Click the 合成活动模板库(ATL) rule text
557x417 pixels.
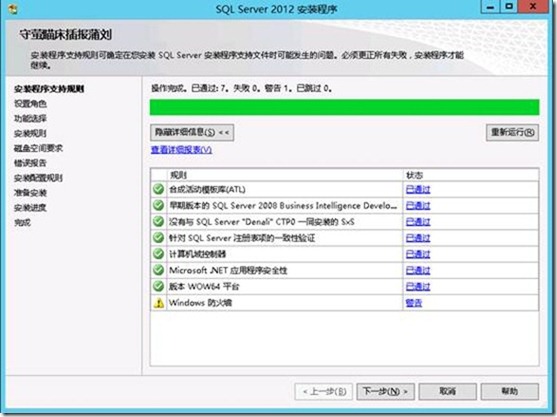click(x=207, y=189)
